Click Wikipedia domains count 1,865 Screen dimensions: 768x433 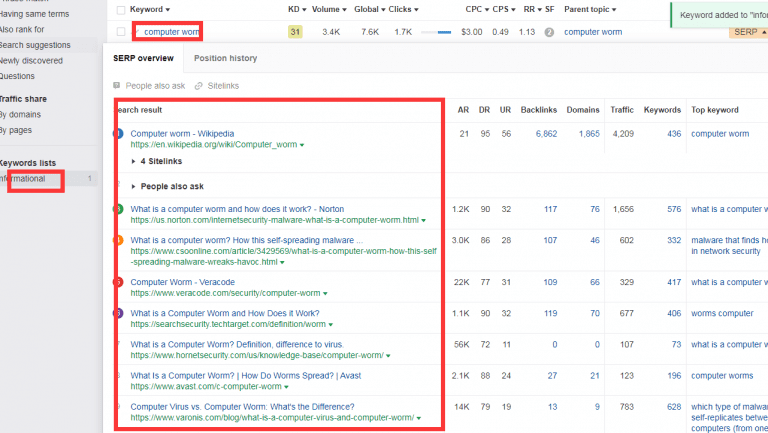pyautogui.click(x=589, y=134)
